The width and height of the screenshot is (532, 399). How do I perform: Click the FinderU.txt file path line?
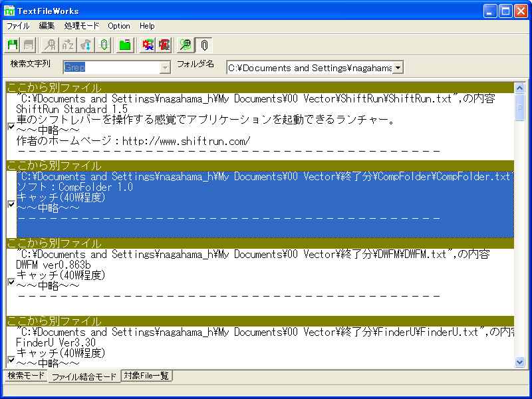tap(265, 332)
